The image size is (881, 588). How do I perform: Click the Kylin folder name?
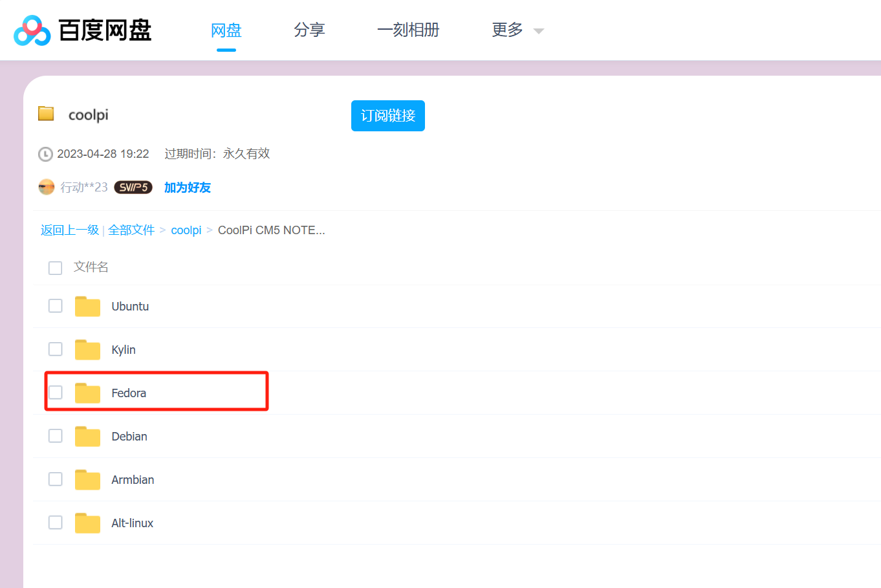pos(124,350)
